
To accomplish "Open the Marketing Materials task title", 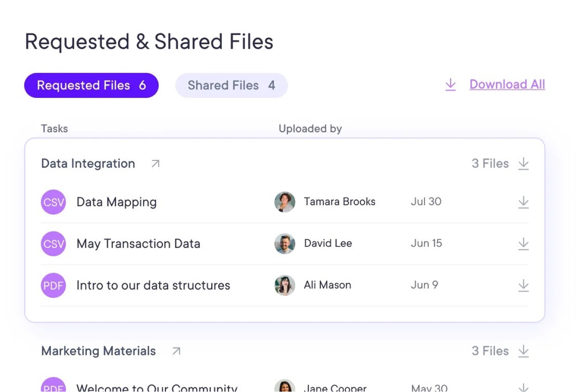I will 98,351.
